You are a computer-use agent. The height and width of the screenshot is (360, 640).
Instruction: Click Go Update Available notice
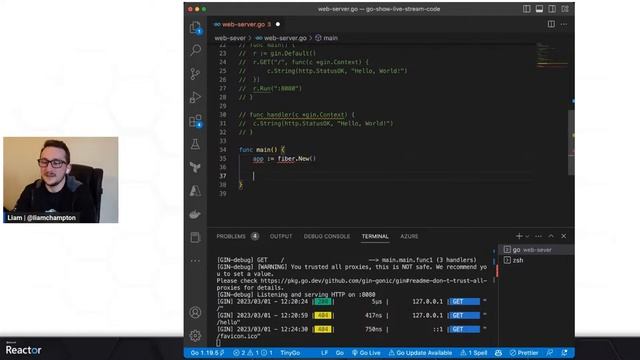420,353
